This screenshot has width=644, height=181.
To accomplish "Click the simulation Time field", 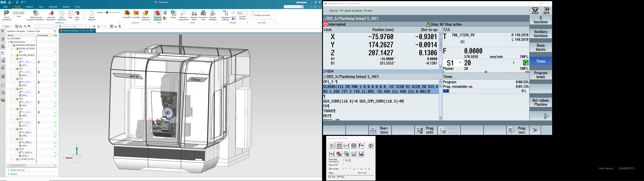I will coord(19,13).
